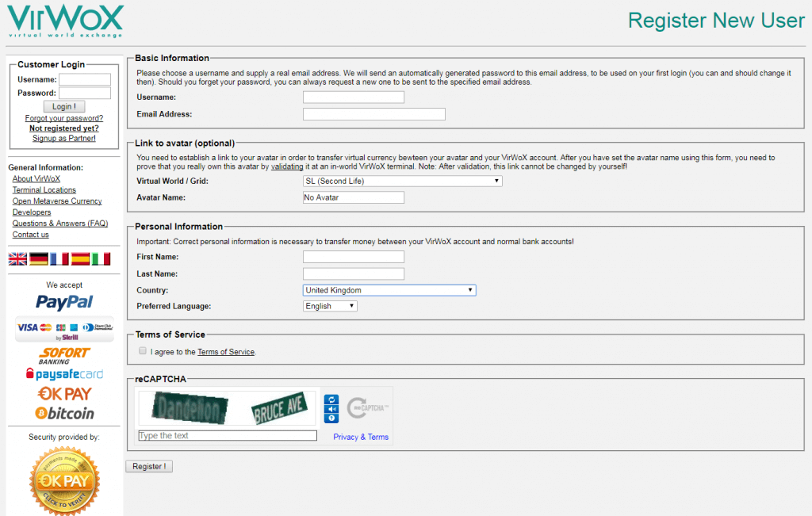The height and width of the screenshot is (516, 812).
Task: Submit the form with Register ! button
Action: 149,466
